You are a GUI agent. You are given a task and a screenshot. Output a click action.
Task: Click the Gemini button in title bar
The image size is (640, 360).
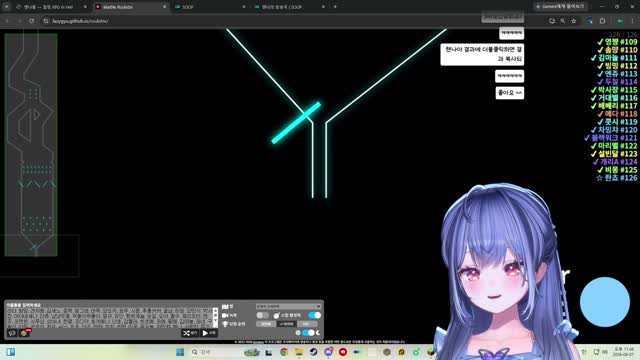pyautogui.click(x=560, y=7)
